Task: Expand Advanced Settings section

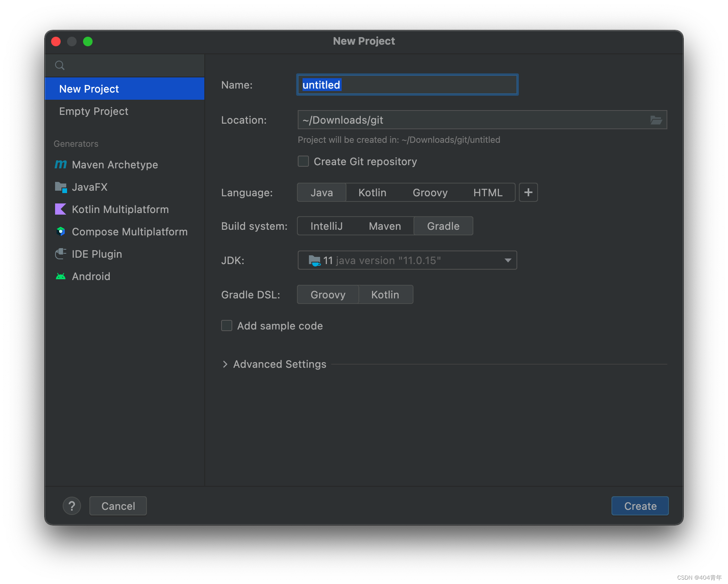Action: pos(225,364)
